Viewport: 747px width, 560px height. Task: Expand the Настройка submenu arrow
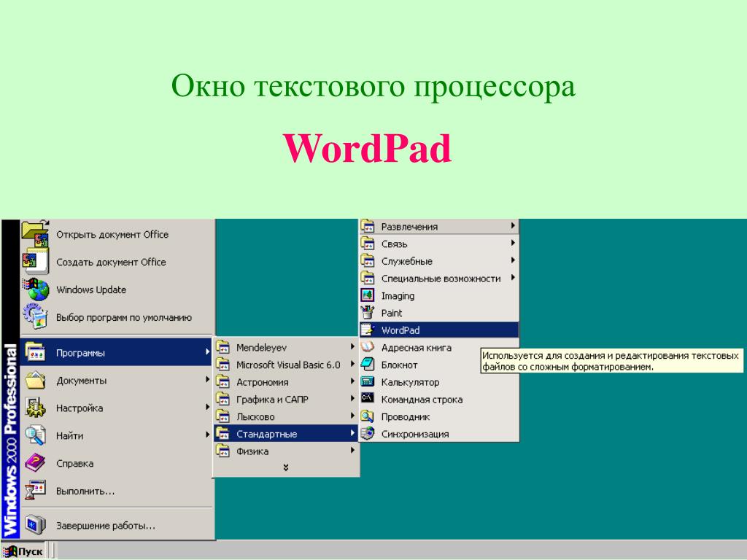click(x=207, y=407)
